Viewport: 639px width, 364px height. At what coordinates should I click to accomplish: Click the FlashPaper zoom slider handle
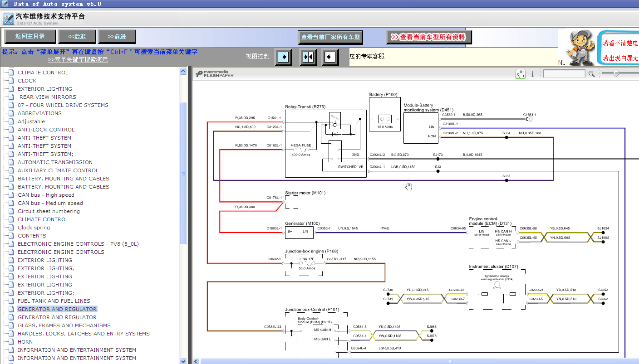(616, 73)
